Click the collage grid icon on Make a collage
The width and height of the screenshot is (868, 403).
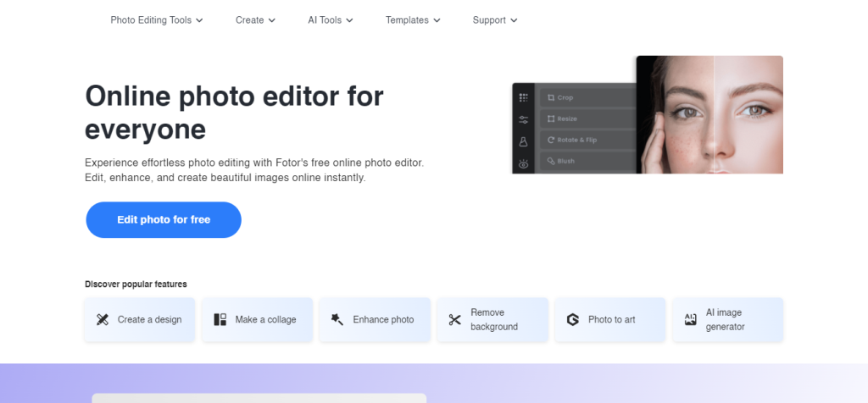220,319
